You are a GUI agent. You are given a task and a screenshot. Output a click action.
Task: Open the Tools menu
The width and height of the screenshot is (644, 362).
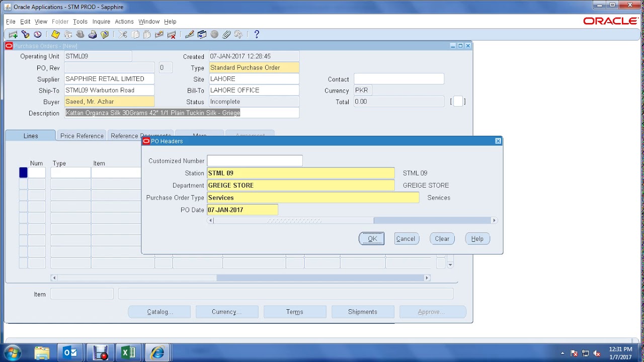coord(80,22)
